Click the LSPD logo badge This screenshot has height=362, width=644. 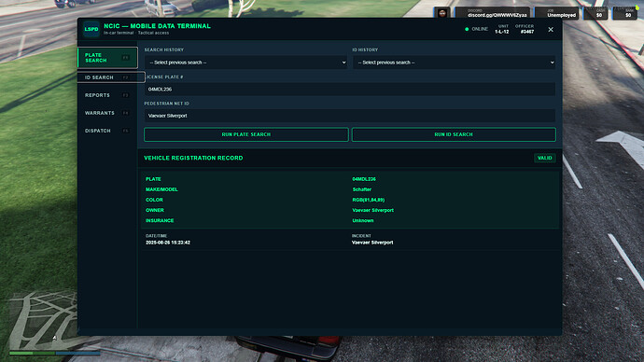click(91, 29)
